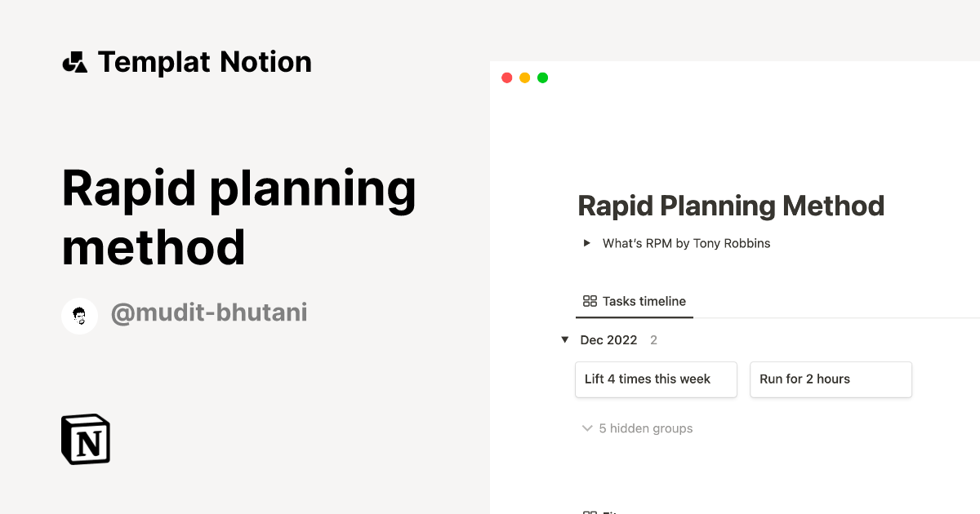Show the 5 hidden groups

[645, 428]
